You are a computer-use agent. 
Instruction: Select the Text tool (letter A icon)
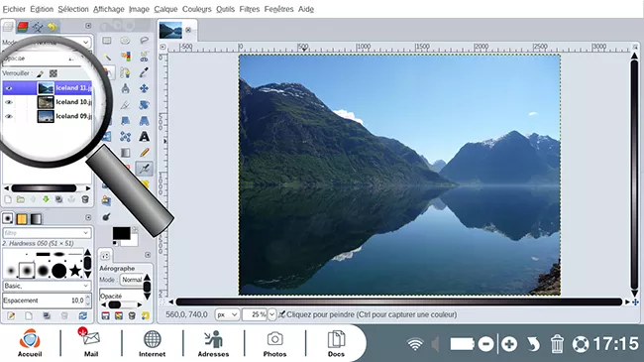[x=144, y=137]
